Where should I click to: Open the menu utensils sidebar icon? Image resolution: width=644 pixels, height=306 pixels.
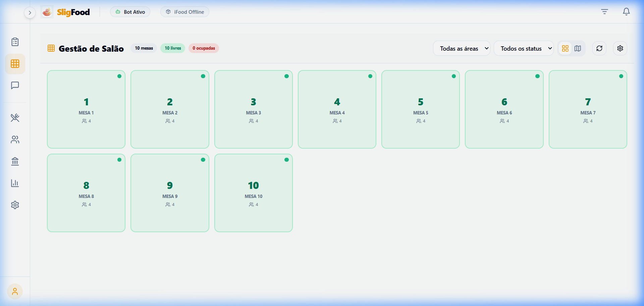pos(15,118)
